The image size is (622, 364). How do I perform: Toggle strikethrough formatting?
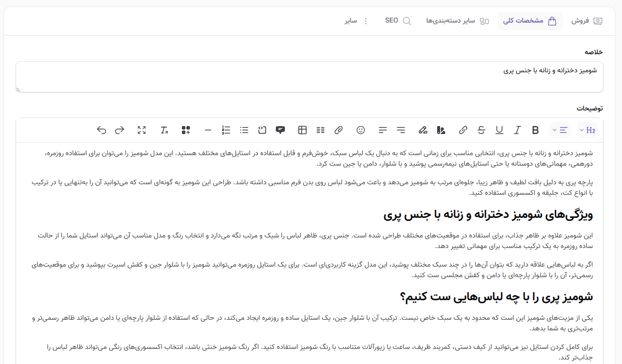tap(481, 130)
